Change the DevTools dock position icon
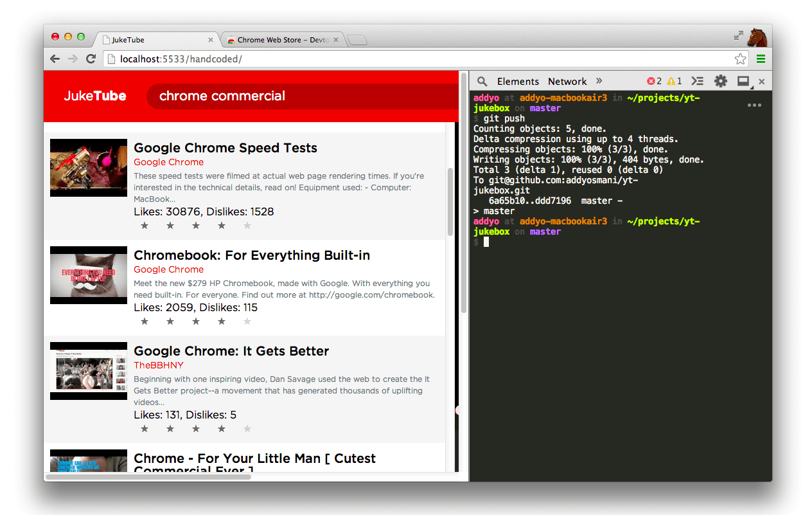The width and height of the screenshot is (812, 515). [x=743, y=81]
